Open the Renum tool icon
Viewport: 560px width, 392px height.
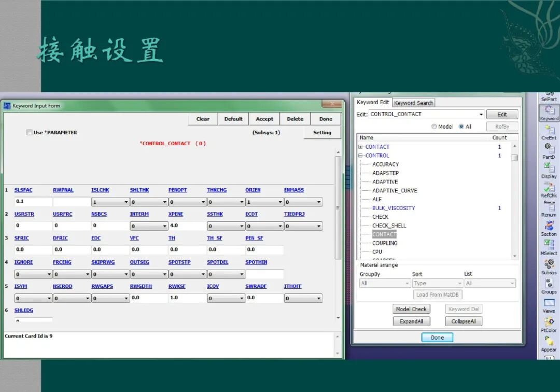(549, 209)
